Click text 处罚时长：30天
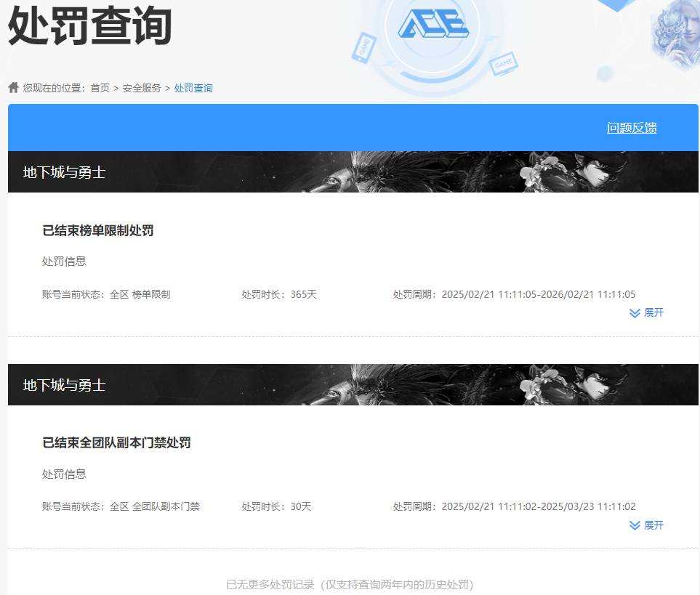Viewport: 700px width, 595px height. tap(276, 506)
